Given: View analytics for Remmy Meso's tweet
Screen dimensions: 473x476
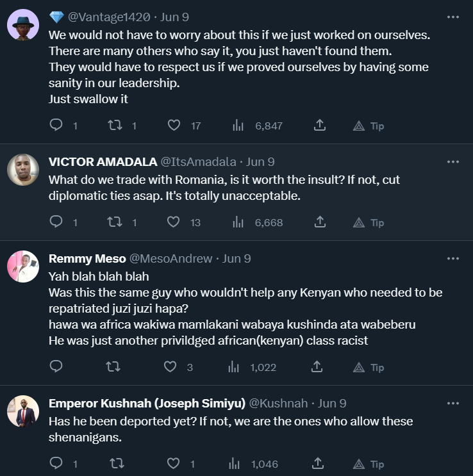Looking at the screenshot, I should pyautogui.click(x=235, y=367).
